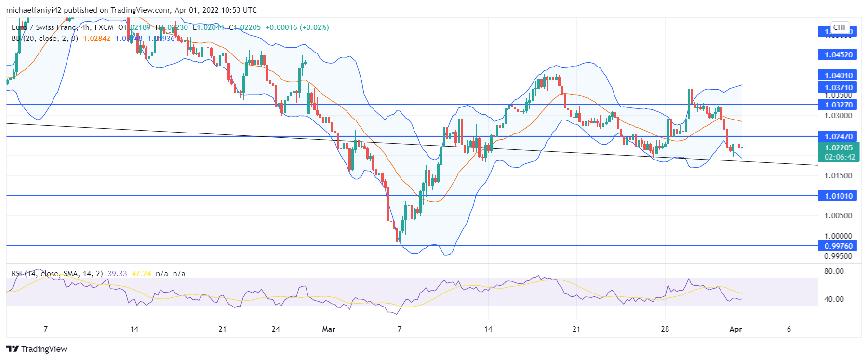This screenshot has height=360, width=868.
Task: Click the publisher name michaelfaniyi42
Action: coord(34,10)
